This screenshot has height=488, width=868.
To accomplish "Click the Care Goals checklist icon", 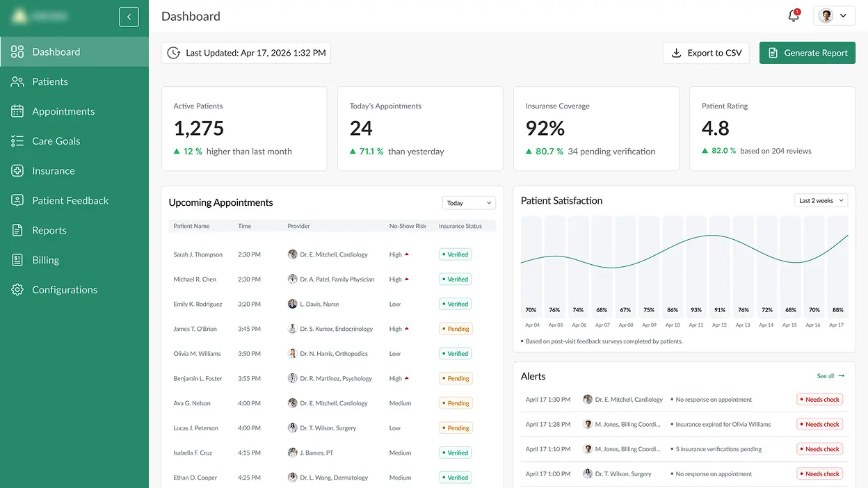I will 17,141.
